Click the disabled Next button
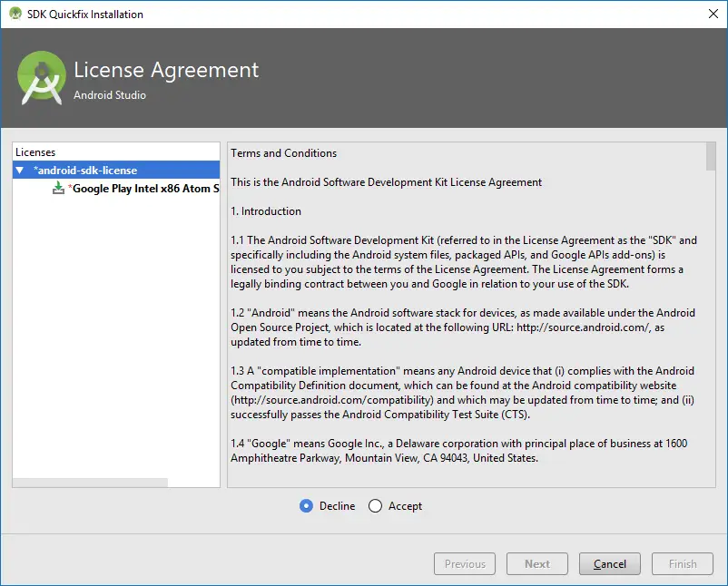Viewport: 728px width, 586px height. pyautogui.click(x=537, y=563)
